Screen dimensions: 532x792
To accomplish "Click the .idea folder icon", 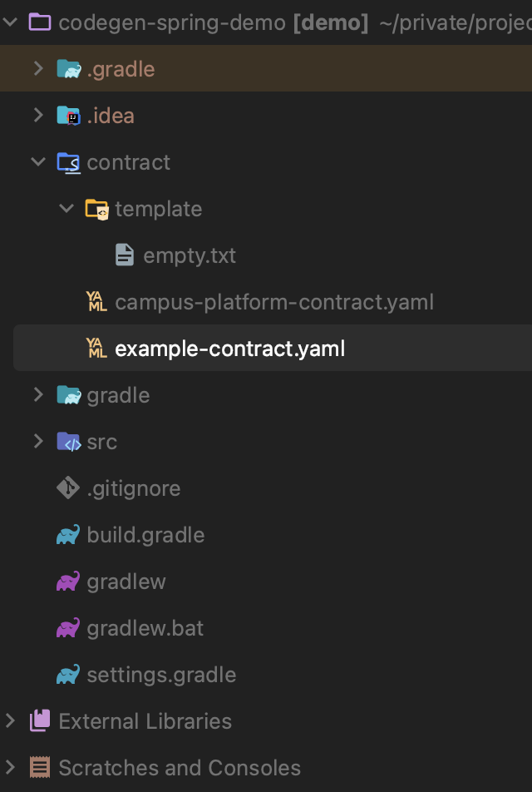I will [68, 116].
